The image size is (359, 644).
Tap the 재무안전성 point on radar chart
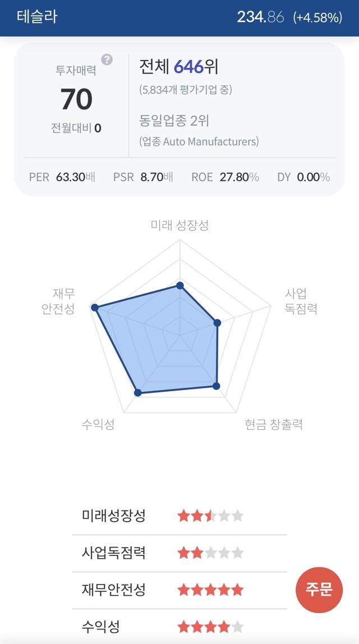(95, 308)
